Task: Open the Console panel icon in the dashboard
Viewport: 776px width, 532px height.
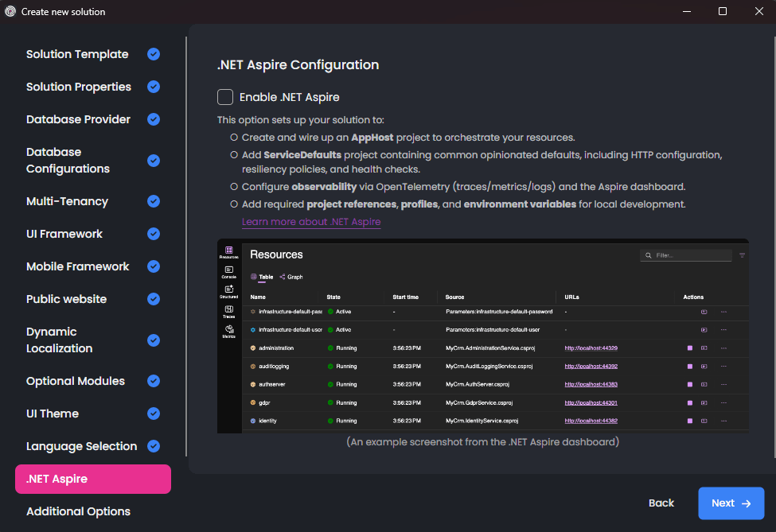Action: (228, 270)
